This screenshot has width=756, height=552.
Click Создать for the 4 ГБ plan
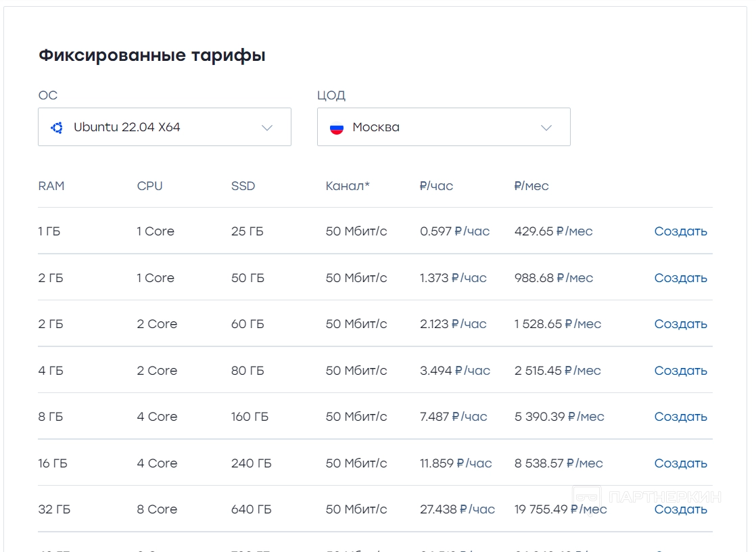pos(680,371)
